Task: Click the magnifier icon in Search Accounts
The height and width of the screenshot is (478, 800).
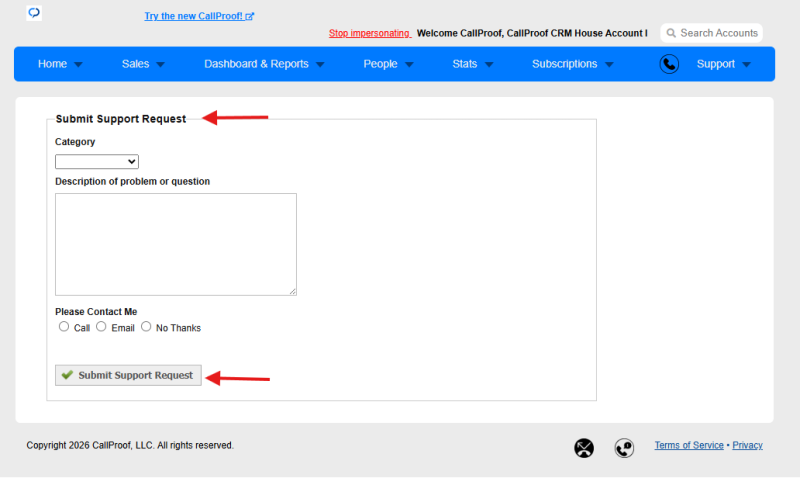Action: [x=671, y=33]
